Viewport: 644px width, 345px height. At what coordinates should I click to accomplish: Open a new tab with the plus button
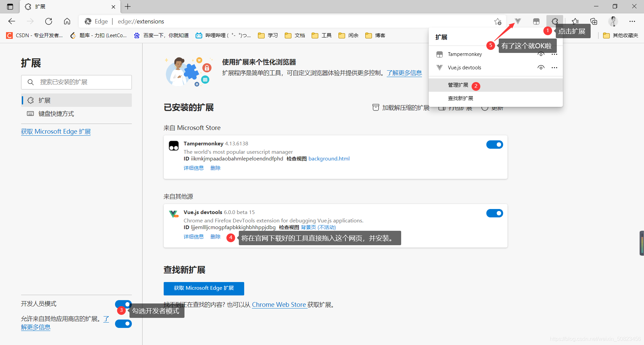point(128,6)
